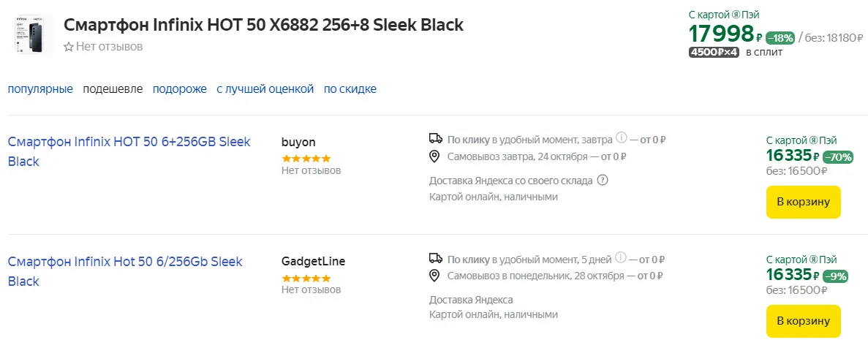This screenshot has height=348, width=868.
Task: Select the подешевле sorting option
Action: click(x=113, y=89)
